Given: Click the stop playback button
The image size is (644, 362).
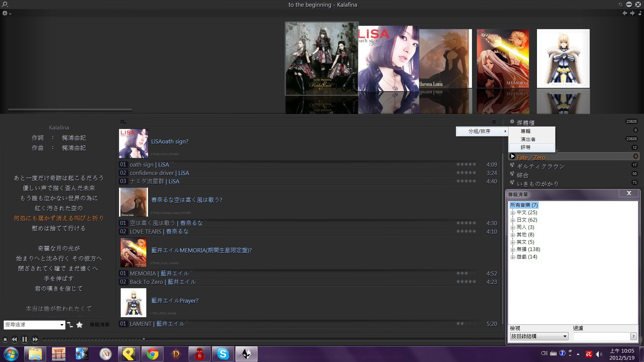Looking at the screenshot, I should [5, 340].
